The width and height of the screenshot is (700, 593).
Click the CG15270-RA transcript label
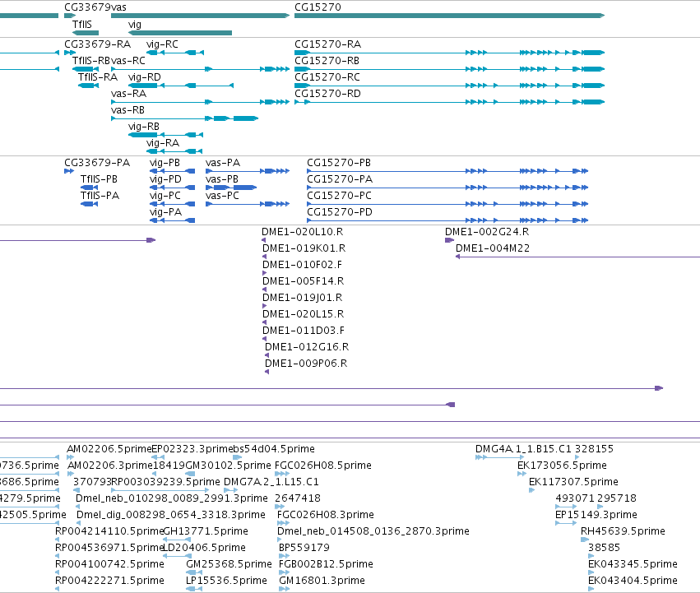click(x=327, y=44)
